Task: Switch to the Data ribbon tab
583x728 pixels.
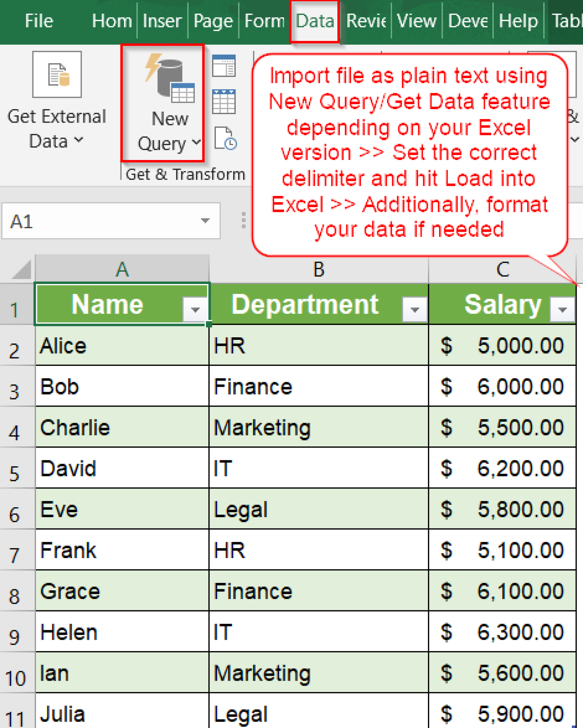Action: [314, 21]
